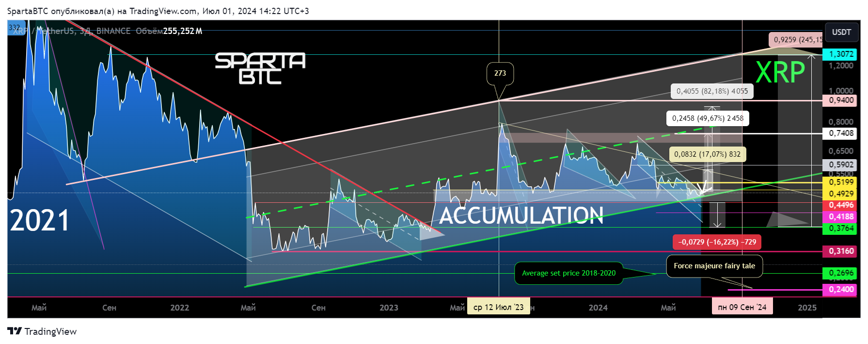
Task: Click the 2023 time axis label
Action: [x=389, y=308]
